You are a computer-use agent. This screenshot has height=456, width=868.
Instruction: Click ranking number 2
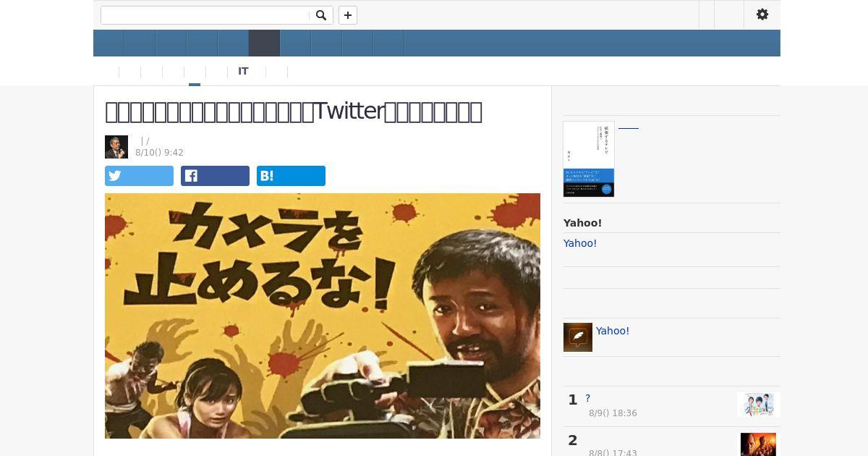pos(573,440)
